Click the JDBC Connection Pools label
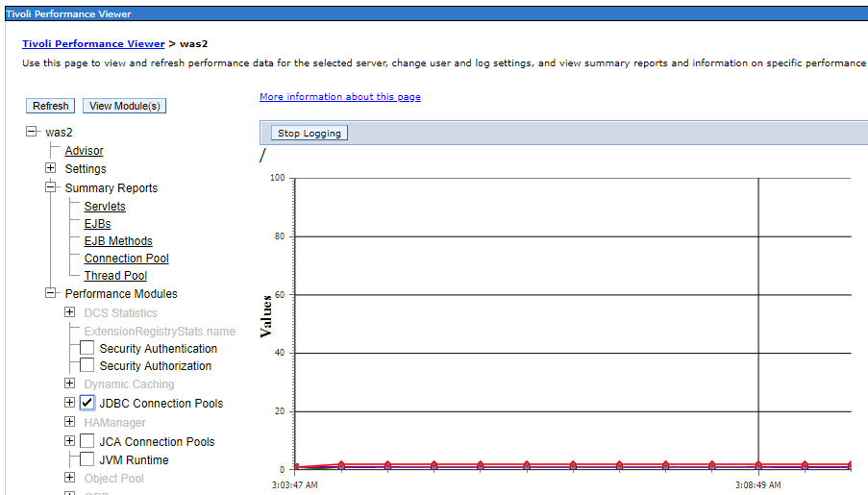Viewport: 868px width, 495px height. click(161, 404)
